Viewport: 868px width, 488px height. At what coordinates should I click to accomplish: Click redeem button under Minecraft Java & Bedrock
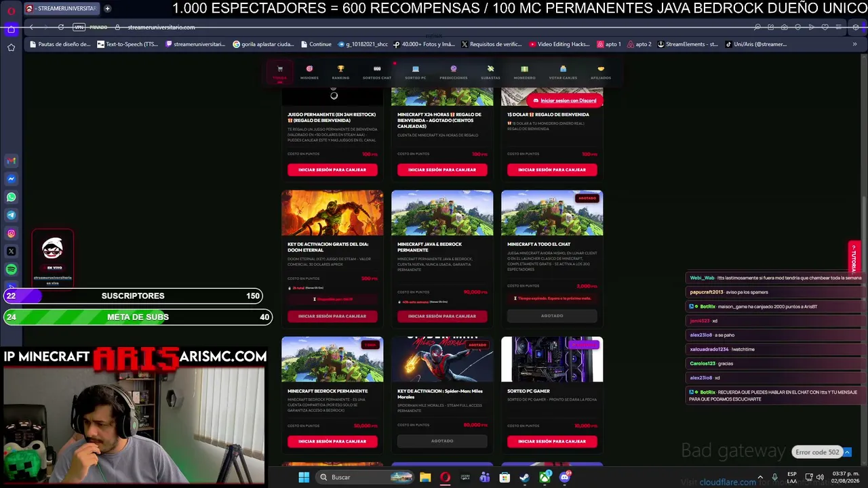(x=442, y=316)
